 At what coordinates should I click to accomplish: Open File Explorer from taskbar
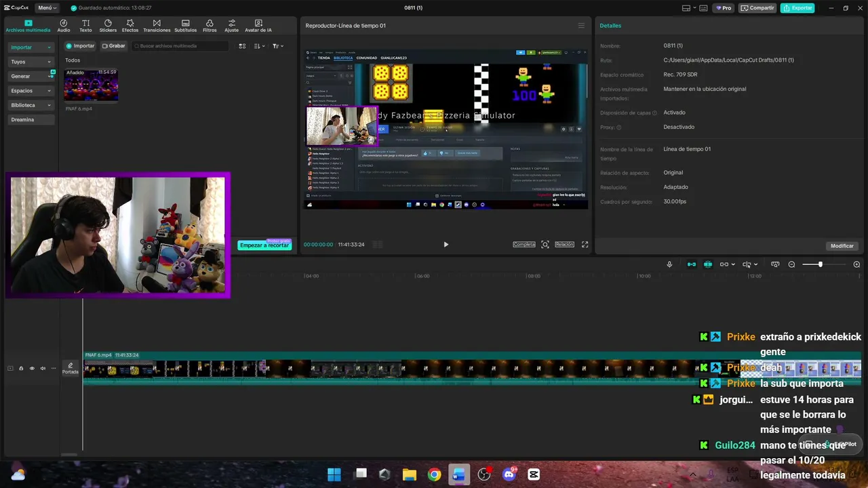(x=410, y=474)
